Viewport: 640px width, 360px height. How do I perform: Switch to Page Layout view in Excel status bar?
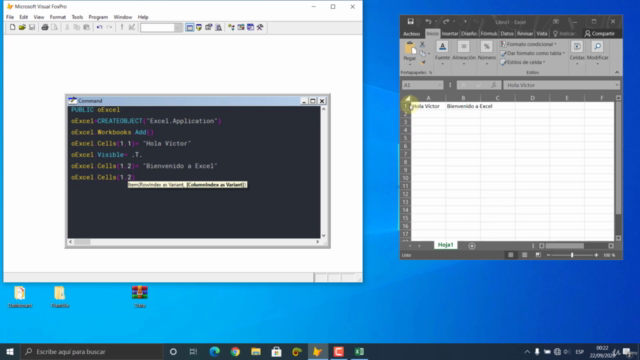[x=524, y=255]
